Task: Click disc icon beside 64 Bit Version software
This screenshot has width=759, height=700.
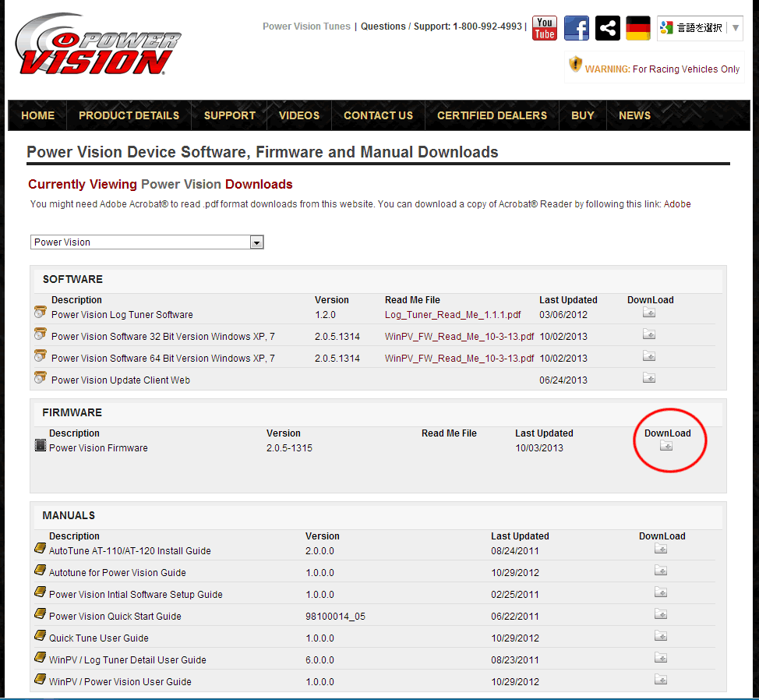Action: (41, 355)
